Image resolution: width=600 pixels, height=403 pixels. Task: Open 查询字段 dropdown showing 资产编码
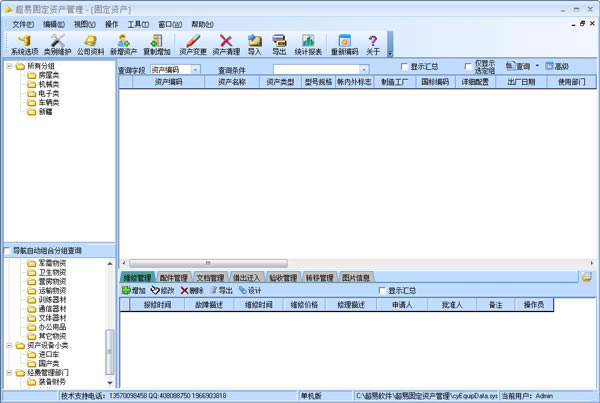(196, 70)
